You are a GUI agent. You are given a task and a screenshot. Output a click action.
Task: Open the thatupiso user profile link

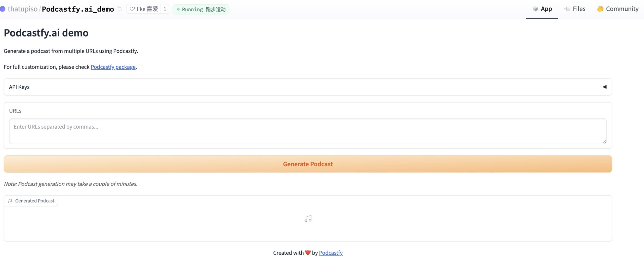[x=23, y=9]
